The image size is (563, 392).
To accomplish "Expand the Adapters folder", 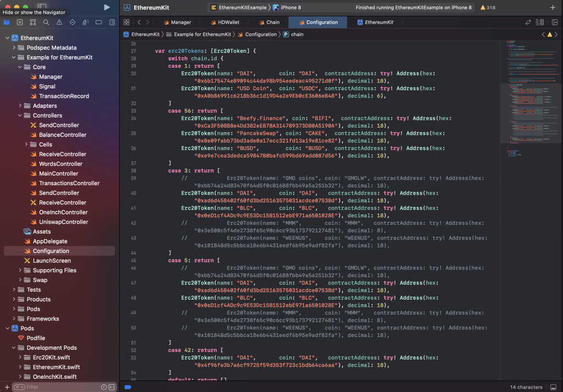I will click(x=20, y=106).
